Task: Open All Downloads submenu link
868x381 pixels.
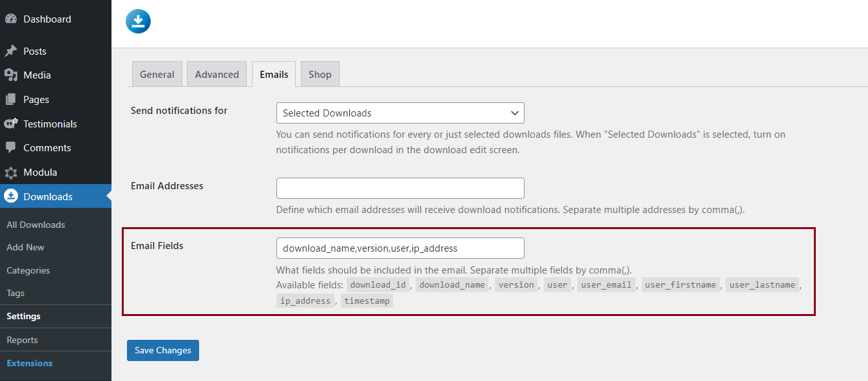Action: click(36, 225)
